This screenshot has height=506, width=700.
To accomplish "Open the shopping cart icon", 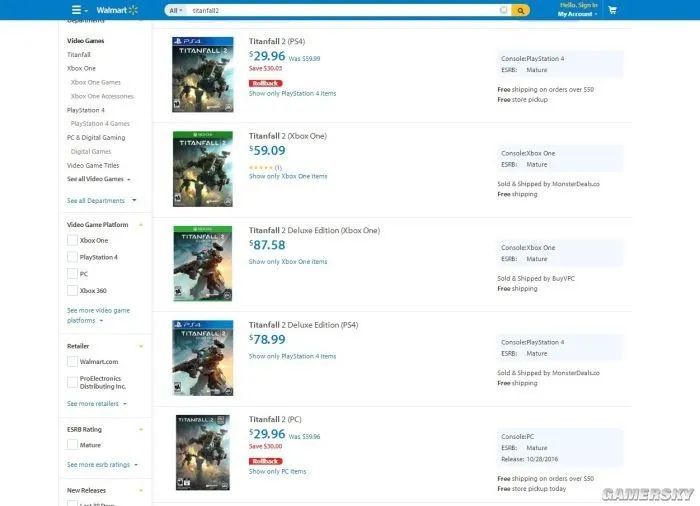I will pos(612,10).
